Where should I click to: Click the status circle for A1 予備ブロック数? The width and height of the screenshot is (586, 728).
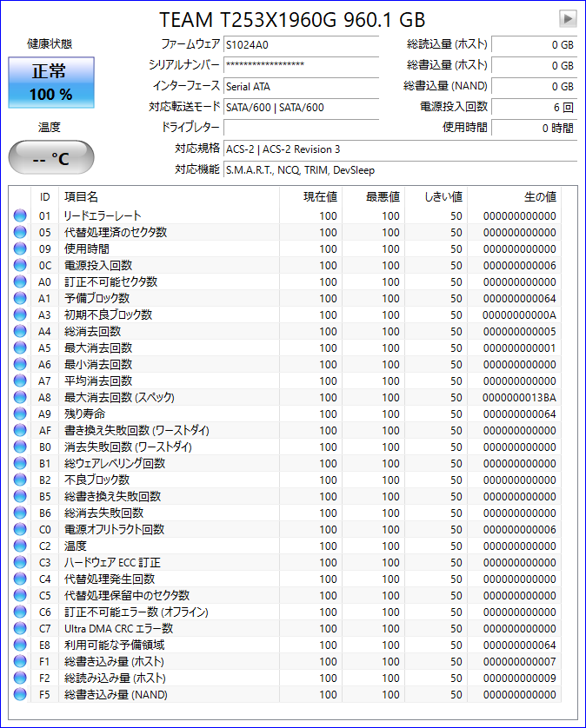coord(20,298)
